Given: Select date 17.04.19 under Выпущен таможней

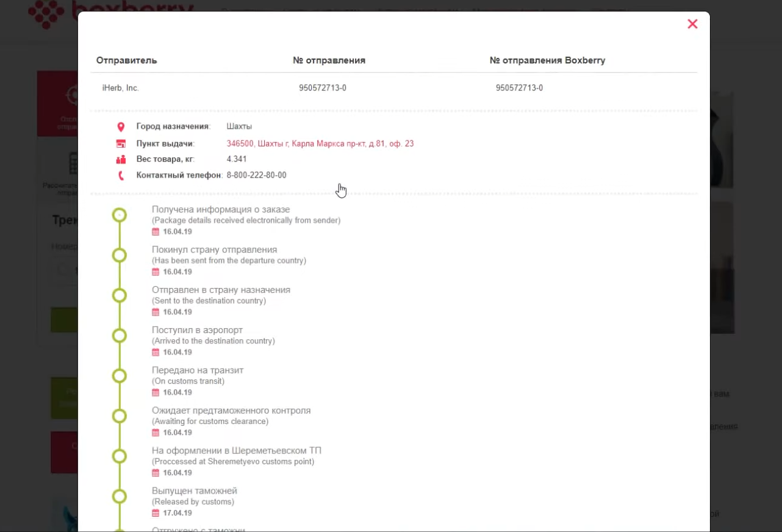Looking at the screenshot, I should click(178, 514).
